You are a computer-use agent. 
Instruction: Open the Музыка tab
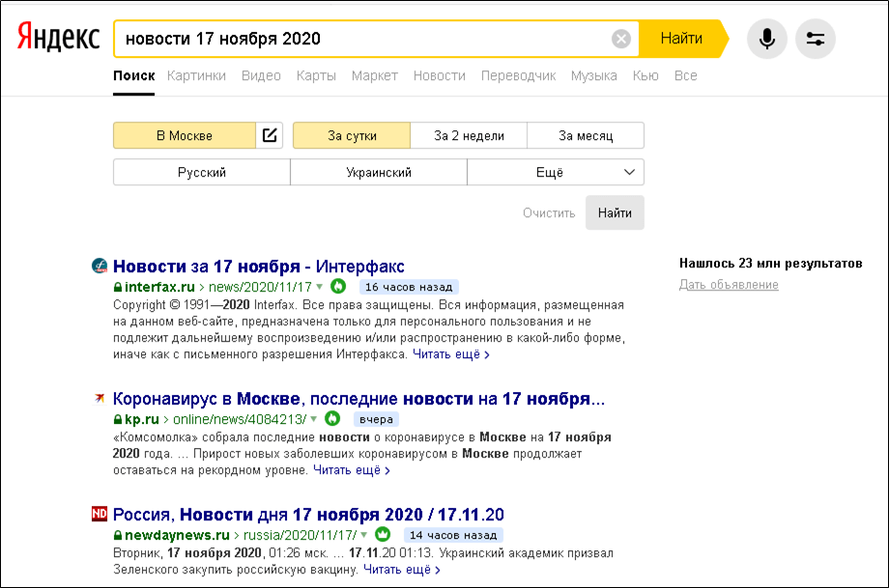coord(594,76)
